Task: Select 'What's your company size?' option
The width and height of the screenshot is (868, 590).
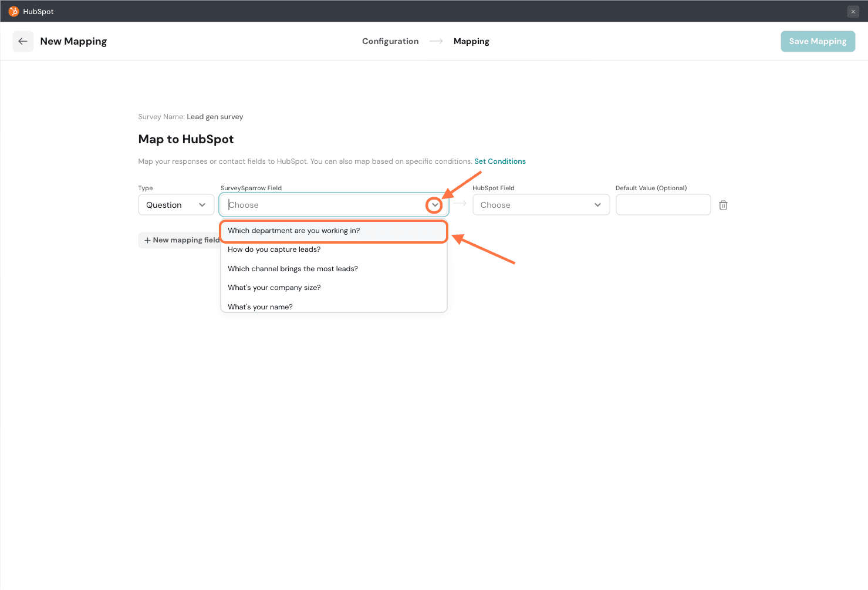Action: click(274, 288)
